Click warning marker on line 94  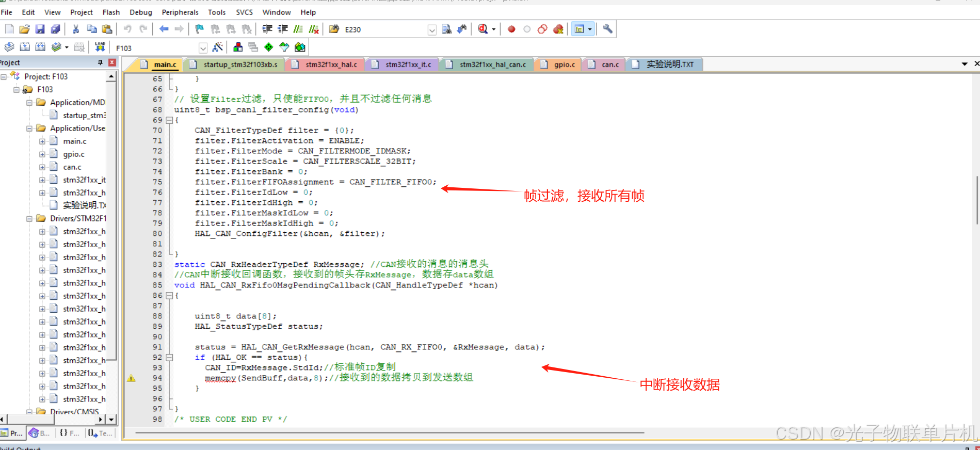131,378
